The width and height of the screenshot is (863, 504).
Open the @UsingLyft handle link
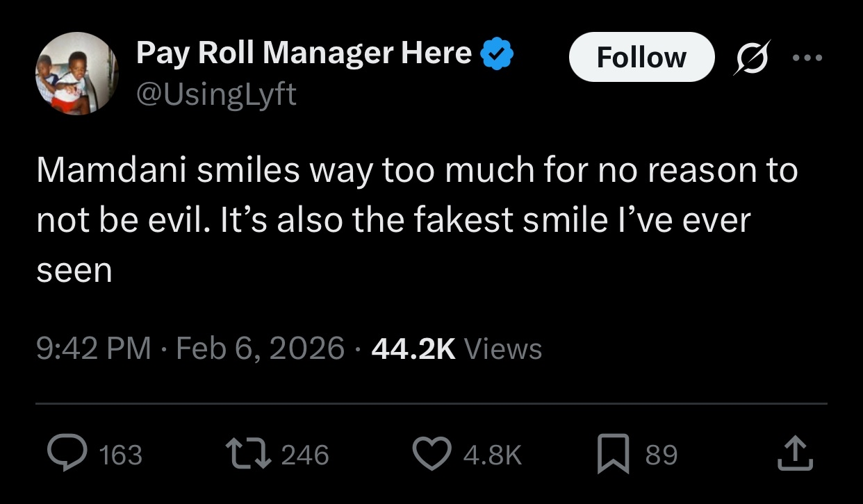[216, 93]
